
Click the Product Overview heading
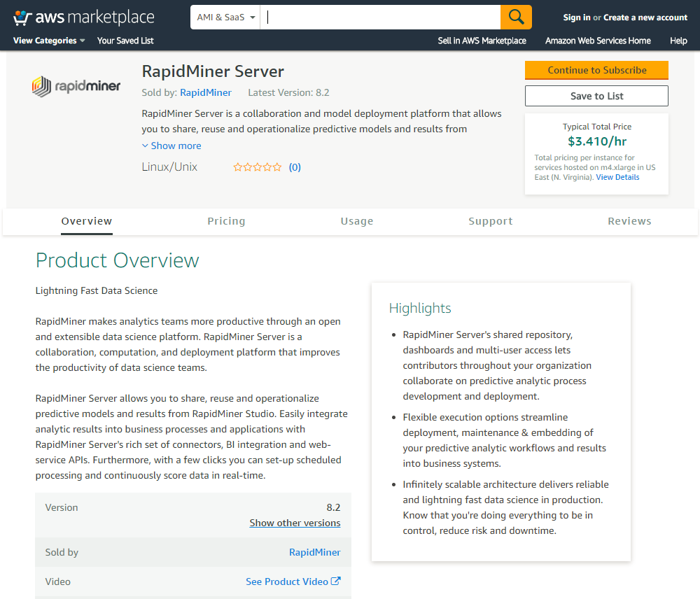[x=118, y=260]
